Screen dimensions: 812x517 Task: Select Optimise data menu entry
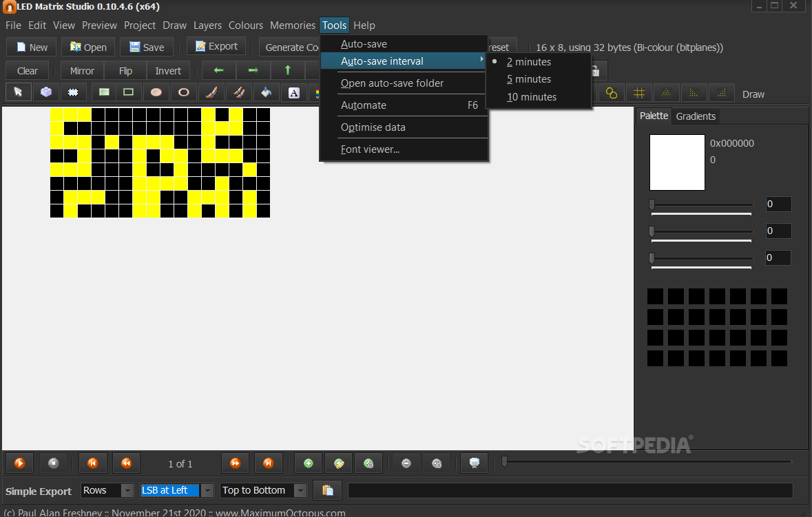click(404, 127)
